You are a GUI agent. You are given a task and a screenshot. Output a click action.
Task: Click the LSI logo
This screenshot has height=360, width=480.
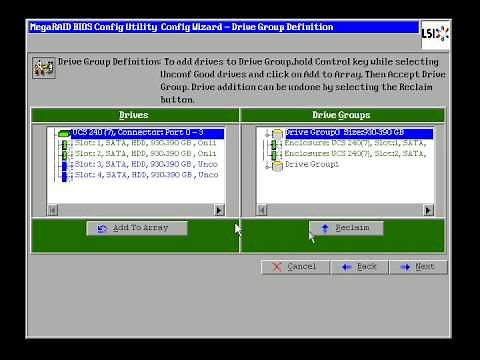coord(435,34)
